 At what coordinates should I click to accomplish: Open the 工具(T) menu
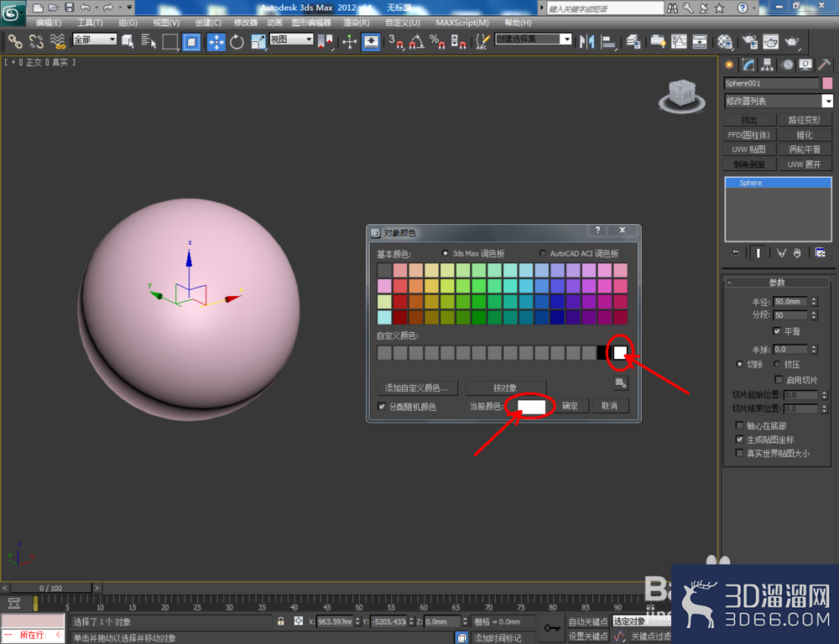(x=90, y=23)
